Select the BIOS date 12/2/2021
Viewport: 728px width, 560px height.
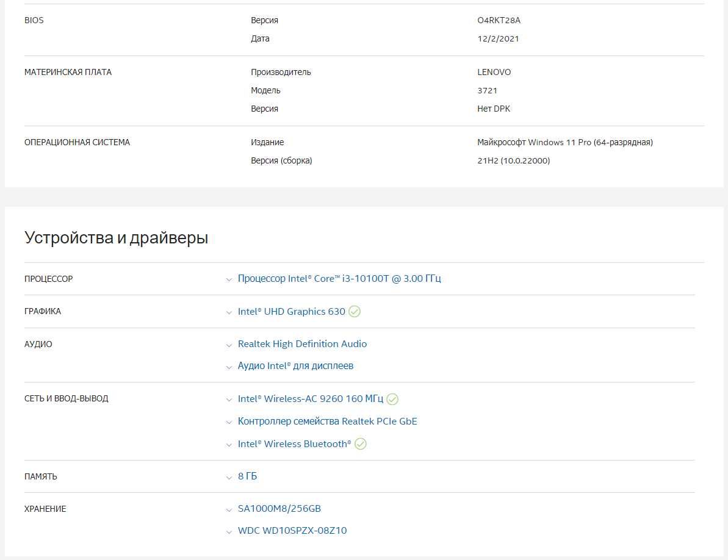coord(498,38)
